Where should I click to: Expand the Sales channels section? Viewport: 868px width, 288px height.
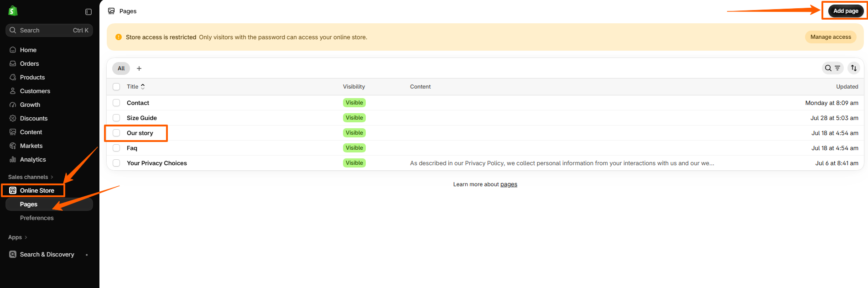(x=31, y=177)
